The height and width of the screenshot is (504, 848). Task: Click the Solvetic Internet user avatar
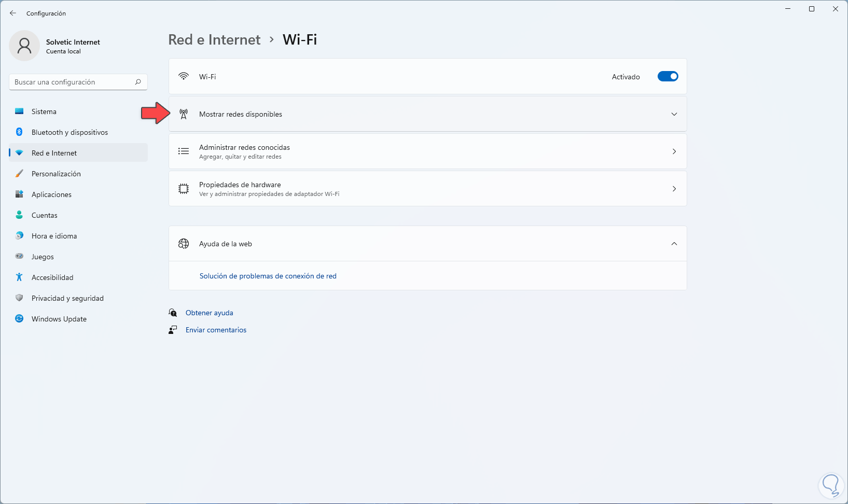click(x=24, y=46)
